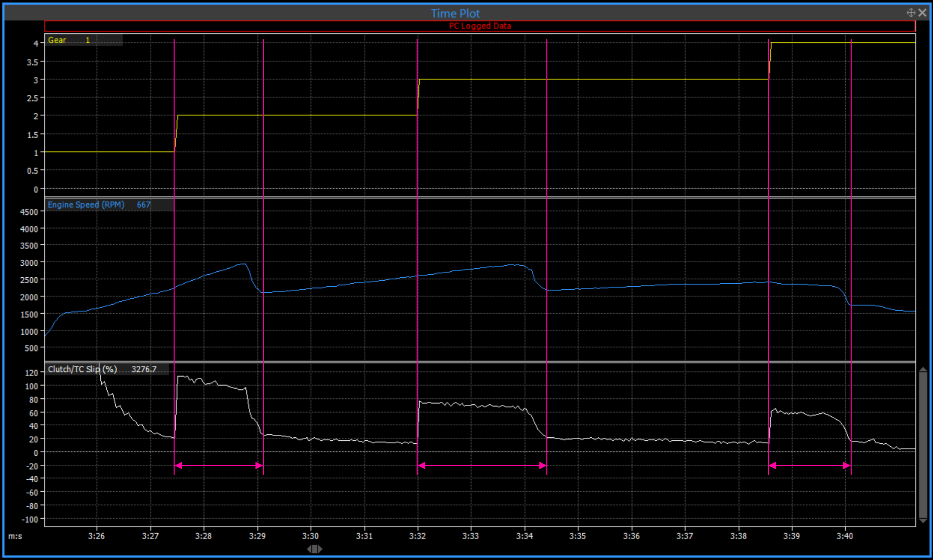Image resolution: width=933 pixels, height=560 pixels.
Task: Click the left arrow of horizontal scroll handle
Action: click(309, 549)
